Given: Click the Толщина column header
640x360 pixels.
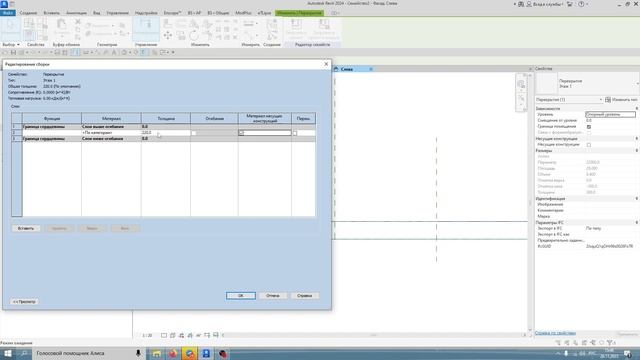Looking at the screenshot, I should pyautogui.click(x=166, y=118).
